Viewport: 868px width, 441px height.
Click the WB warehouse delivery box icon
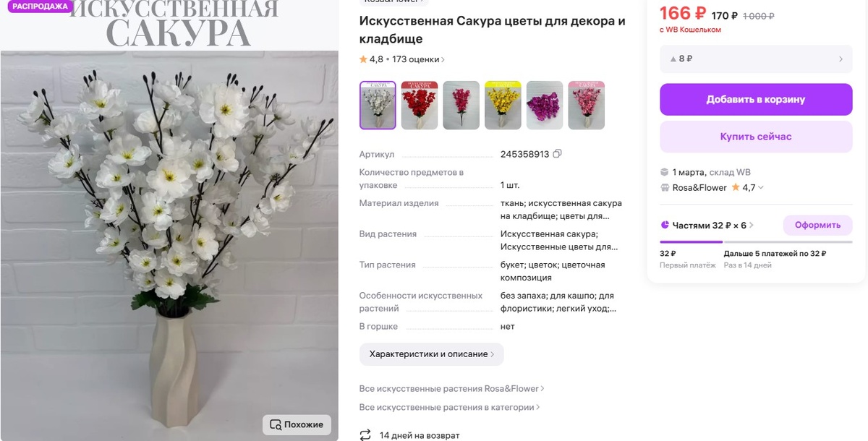[x=665, y=172]
